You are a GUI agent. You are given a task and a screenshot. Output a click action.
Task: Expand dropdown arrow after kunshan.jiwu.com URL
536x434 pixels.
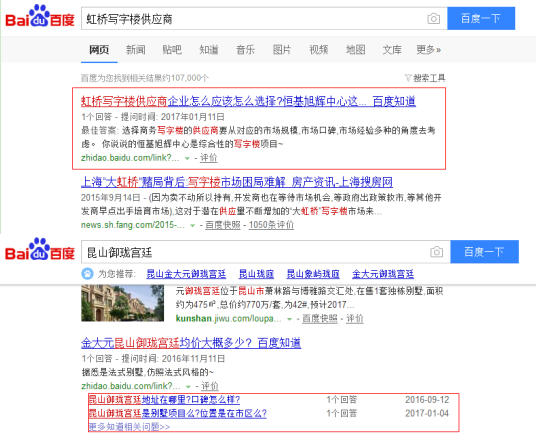tap(289, 319)
